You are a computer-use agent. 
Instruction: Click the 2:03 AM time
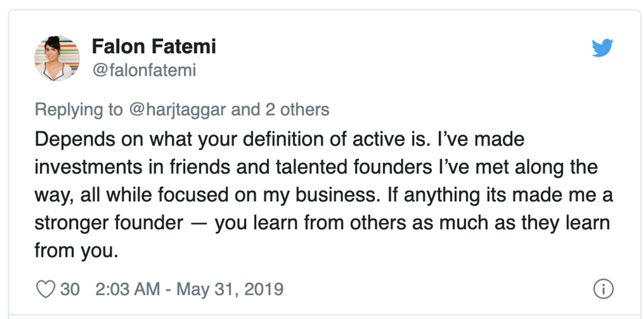(x=128, y=289)
